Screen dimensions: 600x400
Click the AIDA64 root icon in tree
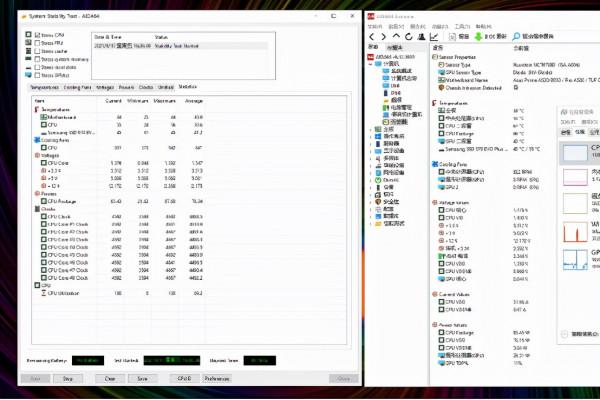tap(370, 57)
